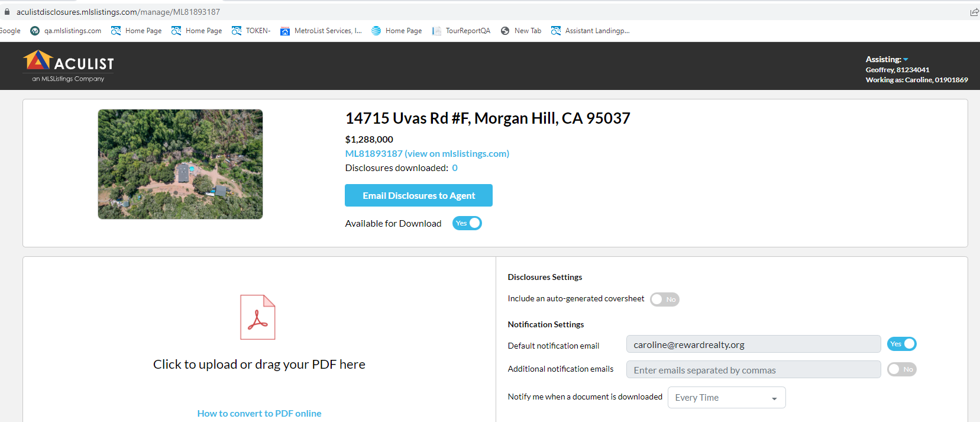Click 'Working as: Caroline, 01901869' text
The width and height of the screenshot is (980, 422).
click(917, 80)
